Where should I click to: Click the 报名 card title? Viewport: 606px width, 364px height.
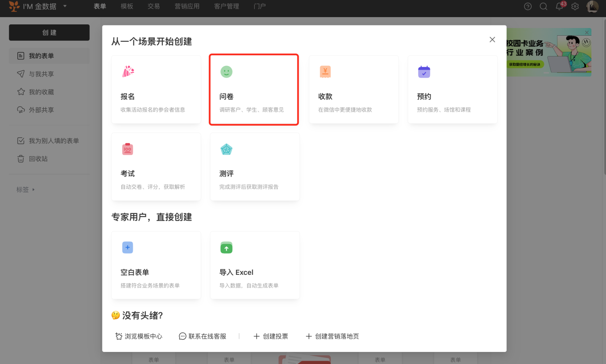[128, 96]
